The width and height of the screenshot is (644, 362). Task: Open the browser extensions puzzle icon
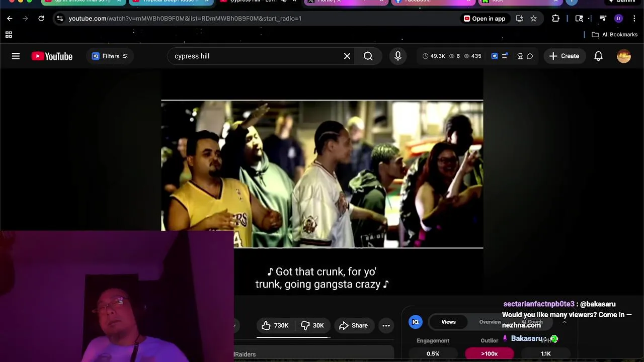click(555, 19)
